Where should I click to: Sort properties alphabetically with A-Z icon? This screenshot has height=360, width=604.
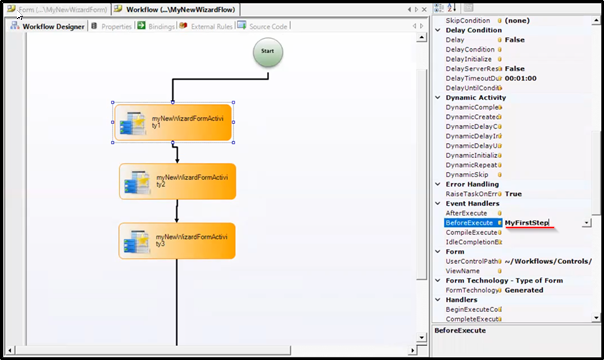[451, 7]
